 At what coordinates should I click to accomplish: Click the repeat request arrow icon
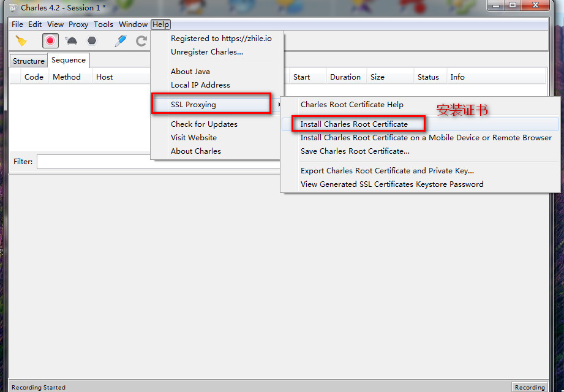141,40
